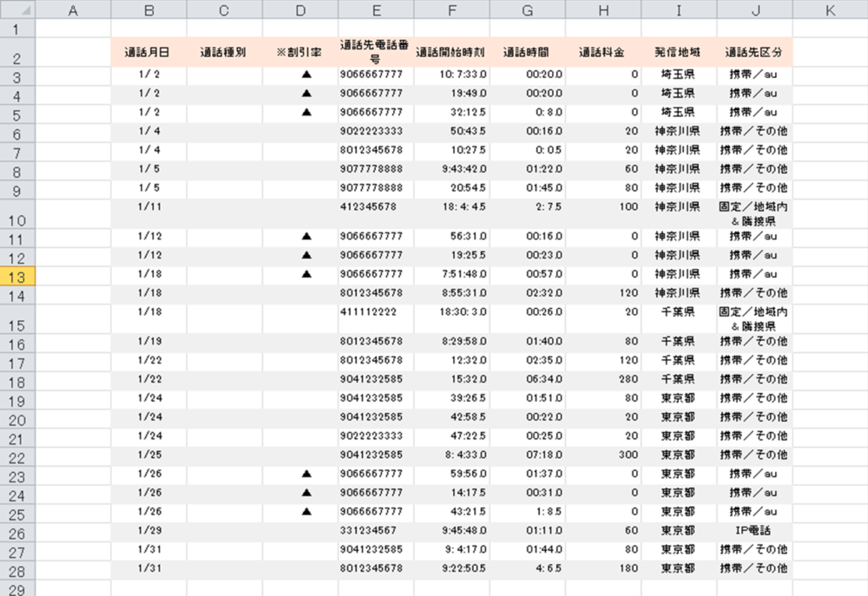Select the ▲ mark in row 11

306,236
